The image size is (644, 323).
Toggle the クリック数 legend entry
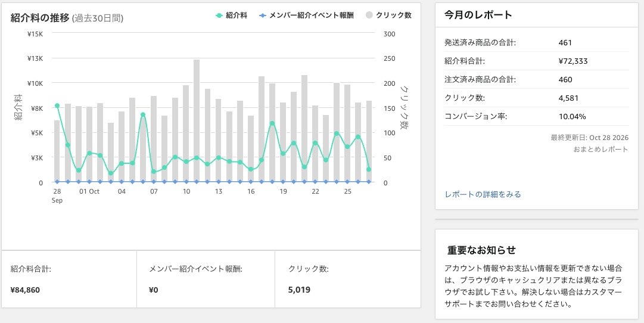(388, 15)
